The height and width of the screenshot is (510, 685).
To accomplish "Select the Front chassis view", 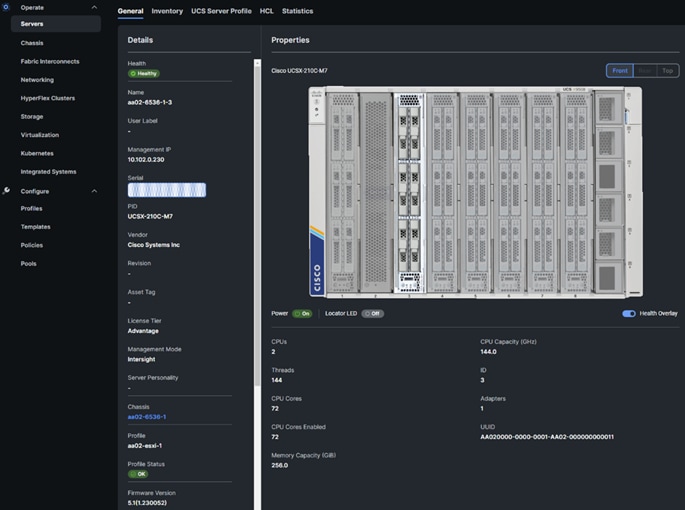I will point(619,70).
